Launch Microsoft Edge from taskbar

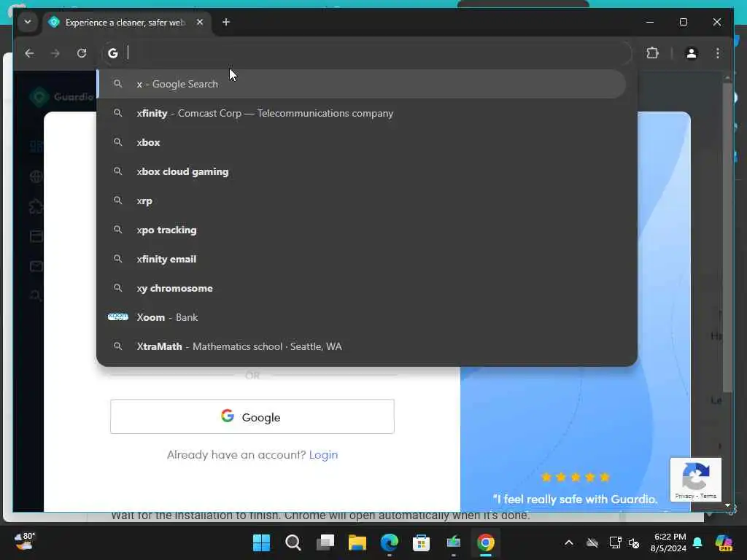click(390, 542)
